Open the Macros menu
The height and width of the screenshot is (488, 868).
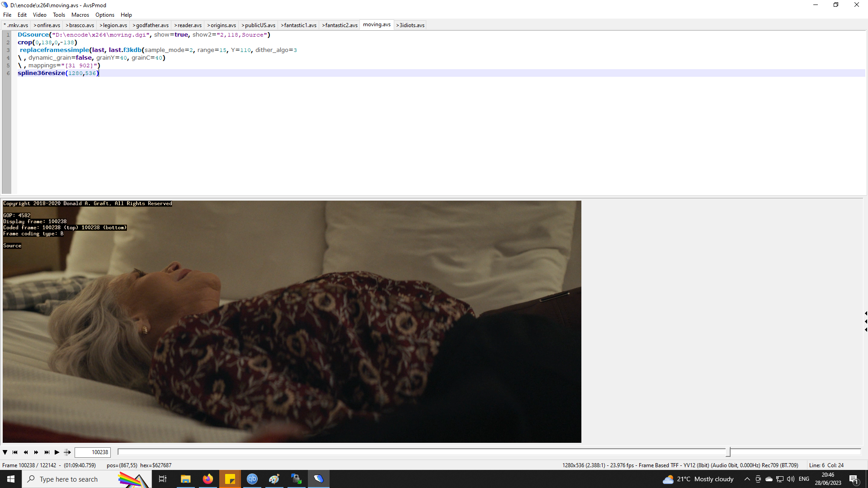tap(80, 15)
